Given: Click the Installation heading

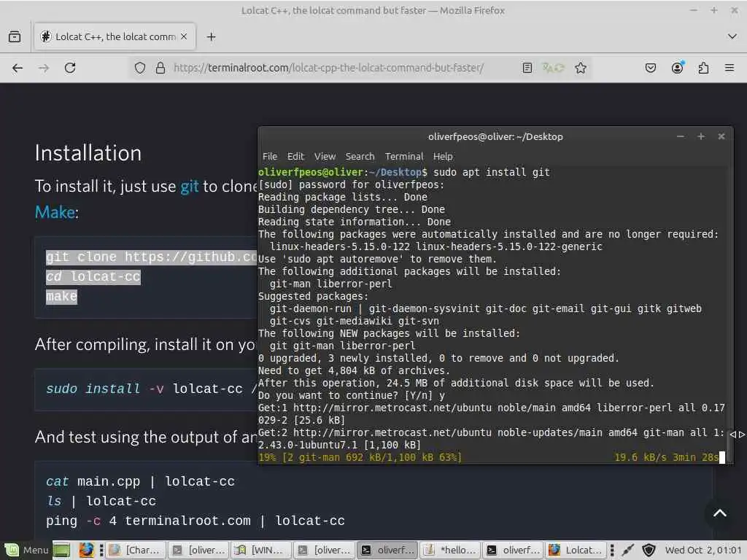Looking at the screenshot, I should pyautogui.click(x=88, y=153).
